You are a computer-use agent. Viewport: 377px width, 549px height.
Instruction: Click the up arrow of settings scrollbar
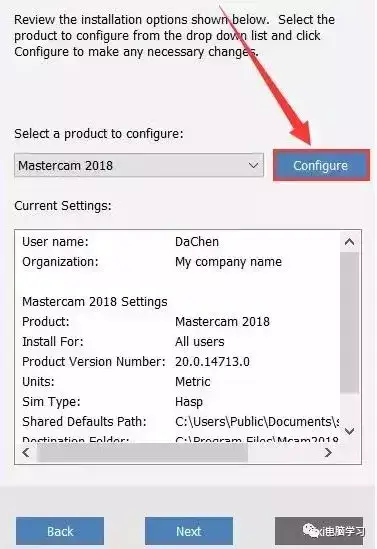(349, 242)
